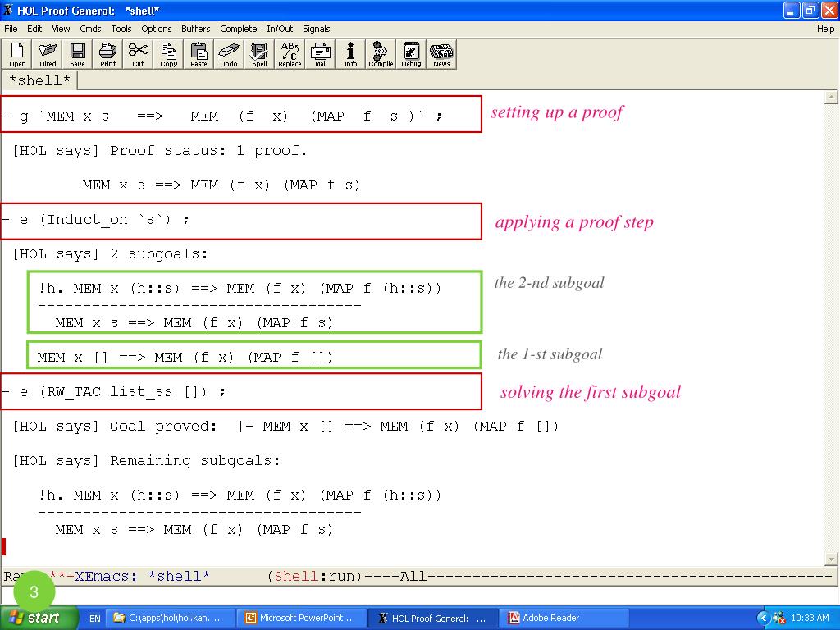Switch to Adobe Reader taskbar window
This screenshot has height=630, width=840.
coord(564,619)
